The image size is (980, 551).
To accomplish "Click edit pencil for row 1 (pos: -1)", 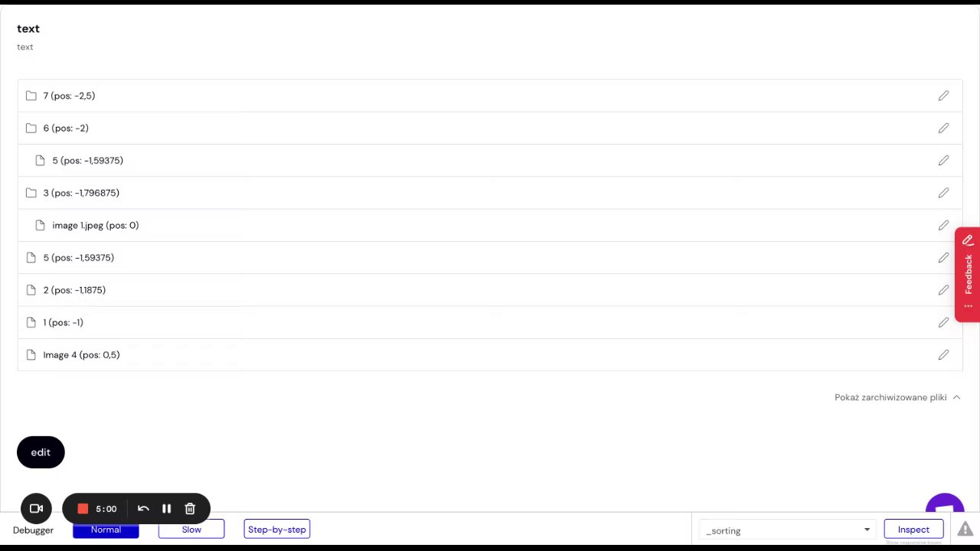I will [943, 322].
